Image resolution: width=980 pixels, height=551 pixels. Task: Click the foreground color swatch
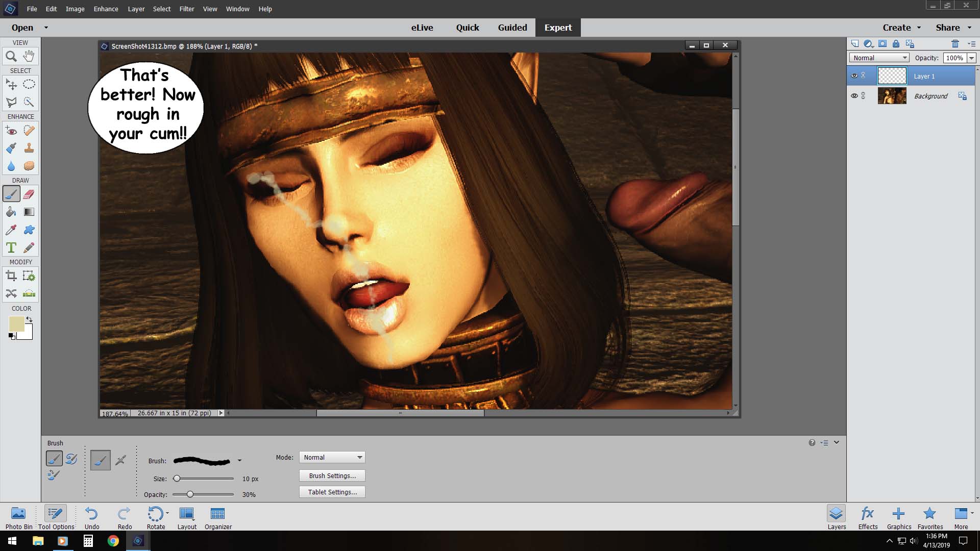coord(16,323)
